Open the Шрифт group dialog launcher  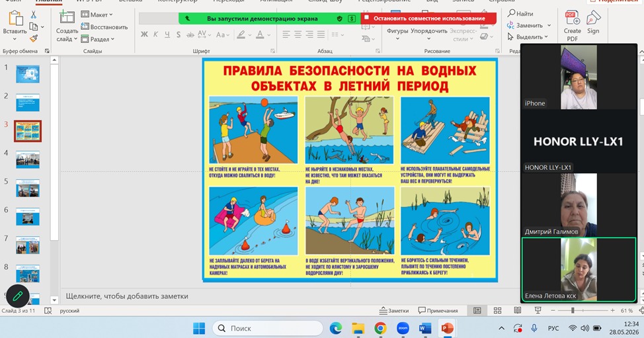[x=272, y=51]
